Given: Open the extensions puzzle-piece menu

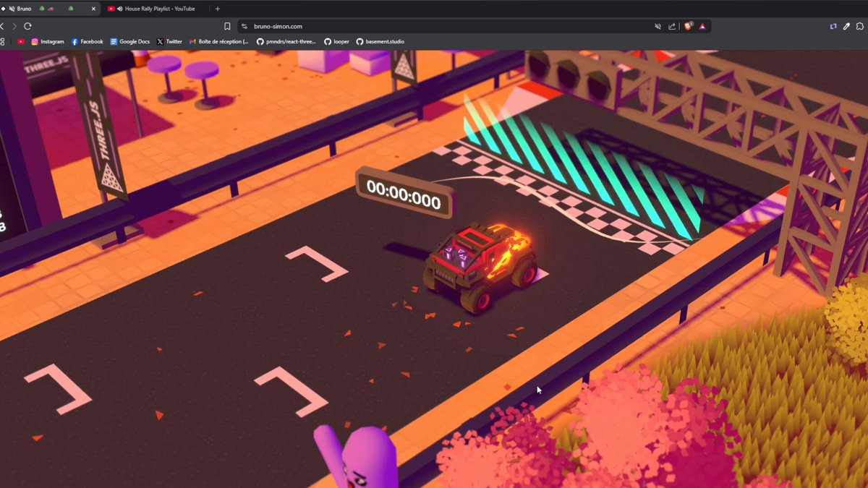Looking at the screenshot, I should (x=860, y=26).
